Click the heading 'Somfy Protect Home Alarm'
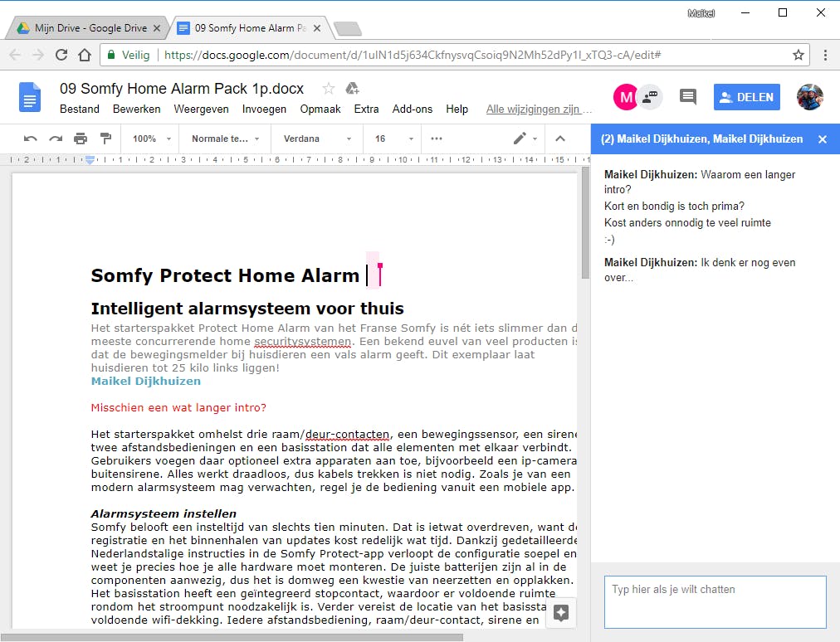 click(225, 275)
